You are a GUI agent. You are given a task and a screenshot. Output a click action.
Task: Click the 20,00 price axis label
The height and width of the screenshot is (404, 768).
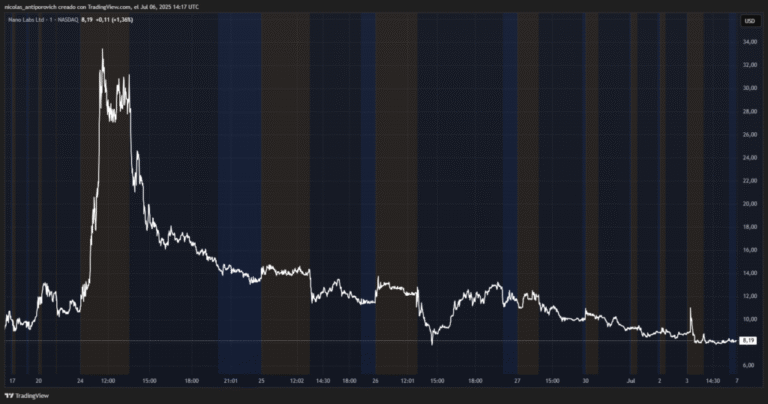(750, 204)
